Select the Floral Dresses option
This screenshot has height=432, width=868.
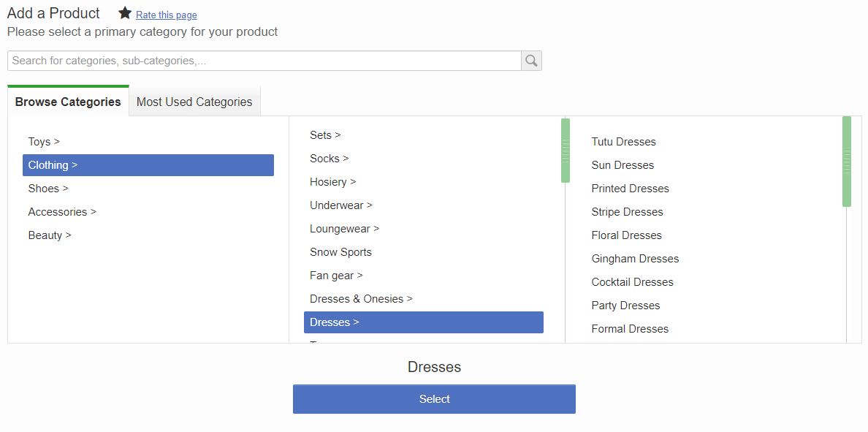[626, 235]
